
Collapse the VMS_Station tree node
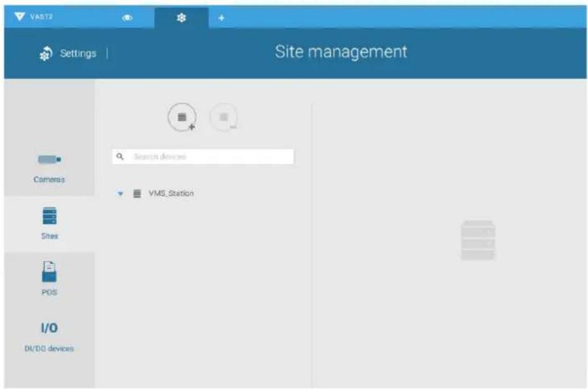(x=121, y=194)
